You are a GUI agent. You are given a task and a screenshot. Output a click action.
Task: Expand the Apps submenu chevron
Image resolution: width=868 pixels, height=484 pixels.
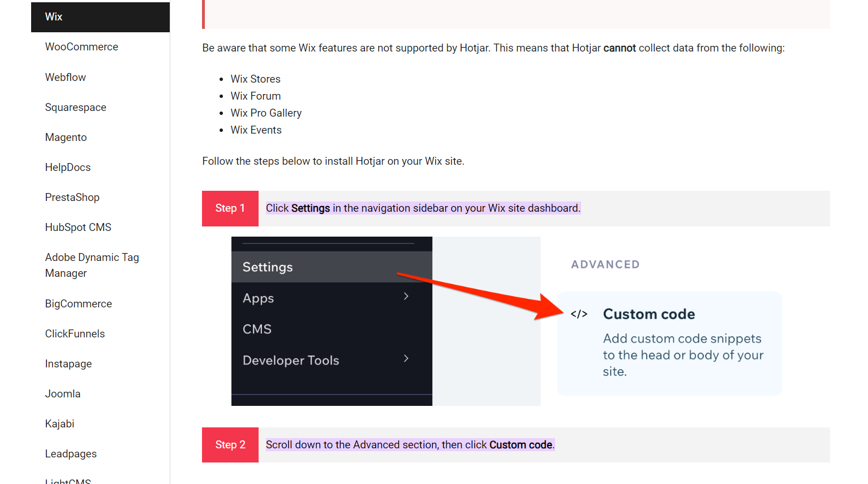[406, 295]
